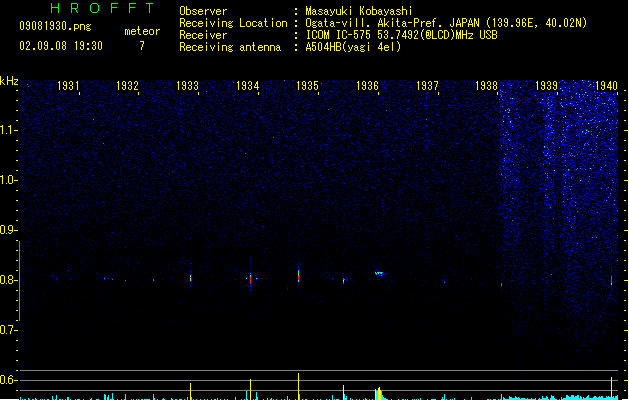This screenshot has width=629, height=400.
Task: Click the 0.9 kHz axis label
Action: (8, 230)
